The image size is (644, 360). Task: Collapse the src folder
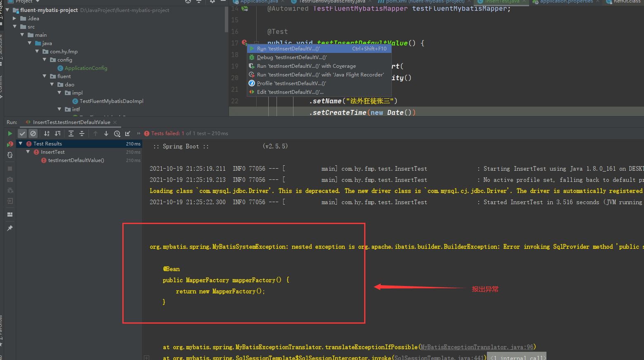coord(15,26)
